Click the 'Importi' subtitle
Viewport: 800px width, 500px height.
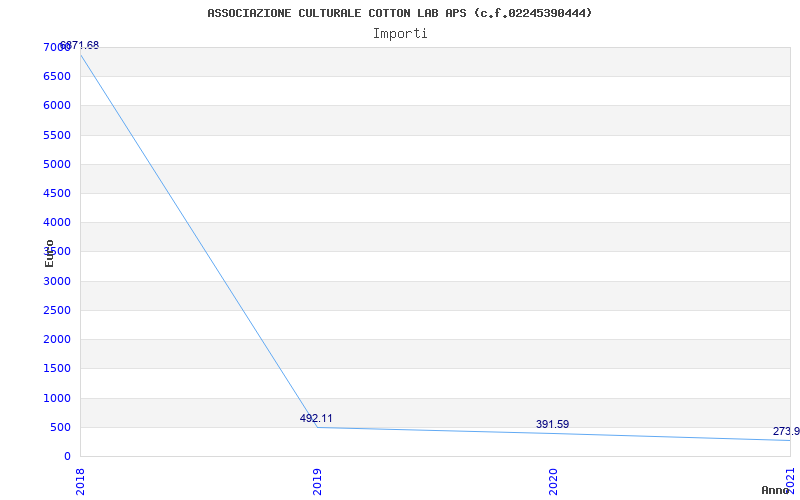tap(400, 34)
